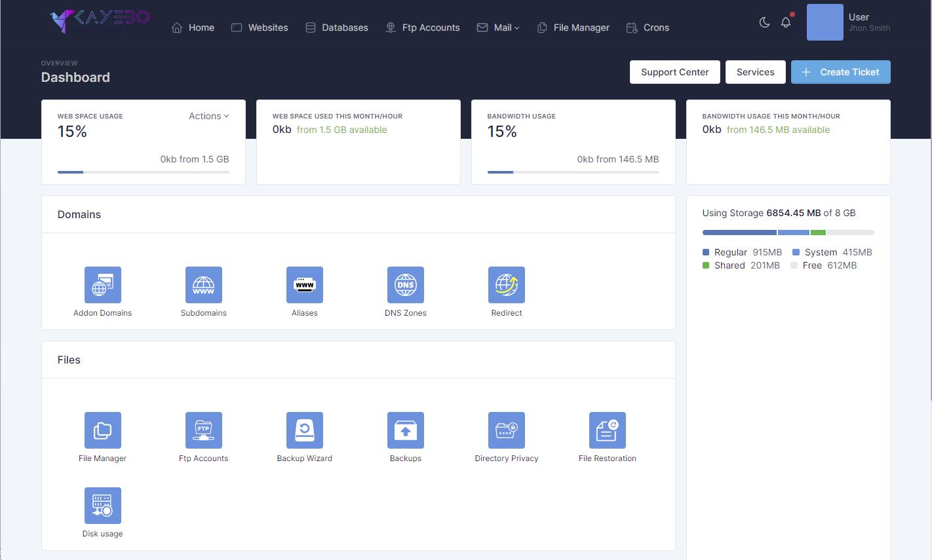
Task: Click the Domains section heading
Action: [x=79, y=214]
